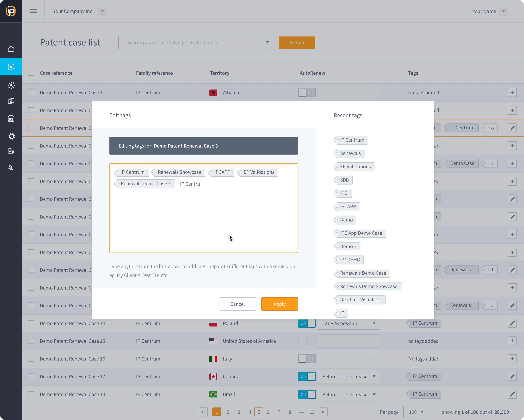Expand the Per page 100 dropdown
This screenshot has height=420, width=524.
pos(415,412)
